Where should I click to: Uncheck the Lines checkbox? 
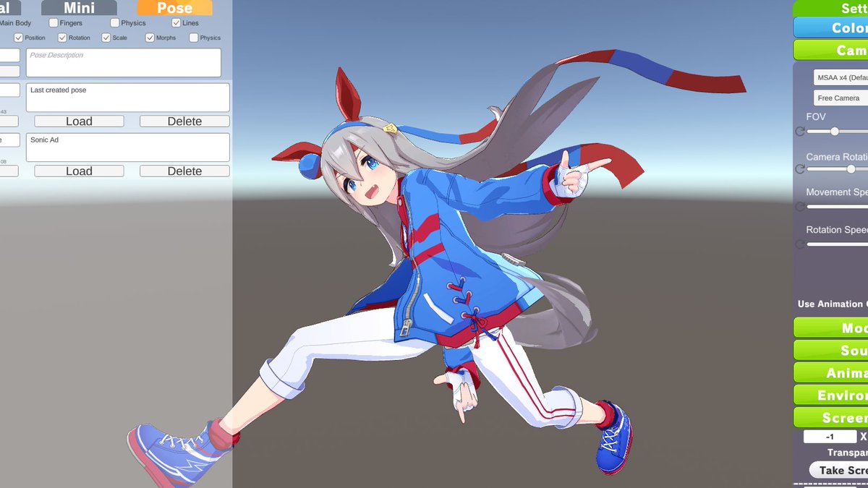176,23
